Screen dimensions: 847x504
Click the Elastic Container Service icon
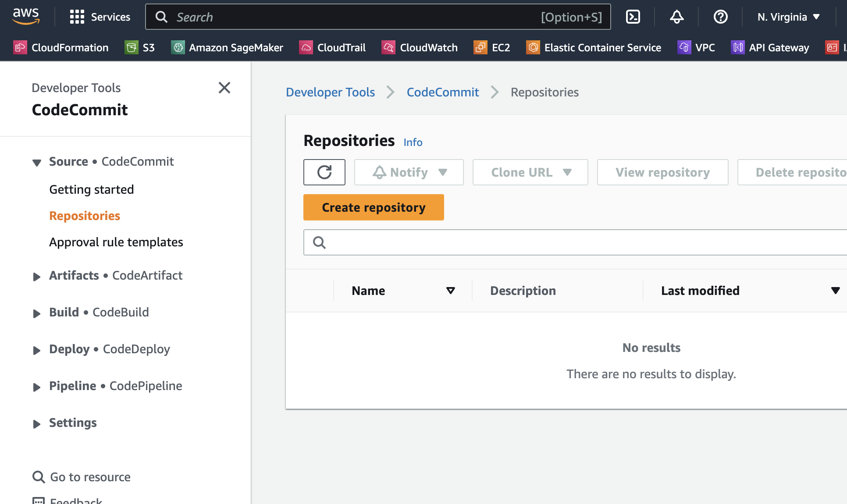tap(533, 47)
